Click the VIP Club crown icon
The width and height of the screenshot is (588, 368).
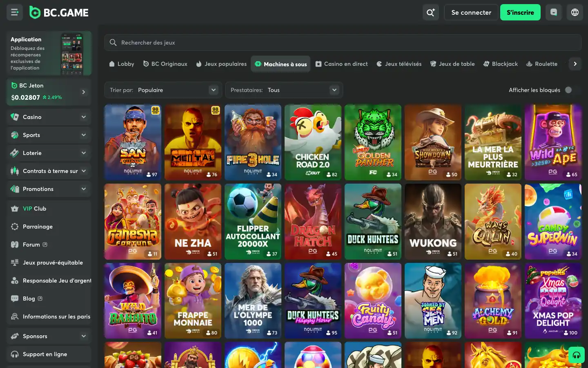15,209
